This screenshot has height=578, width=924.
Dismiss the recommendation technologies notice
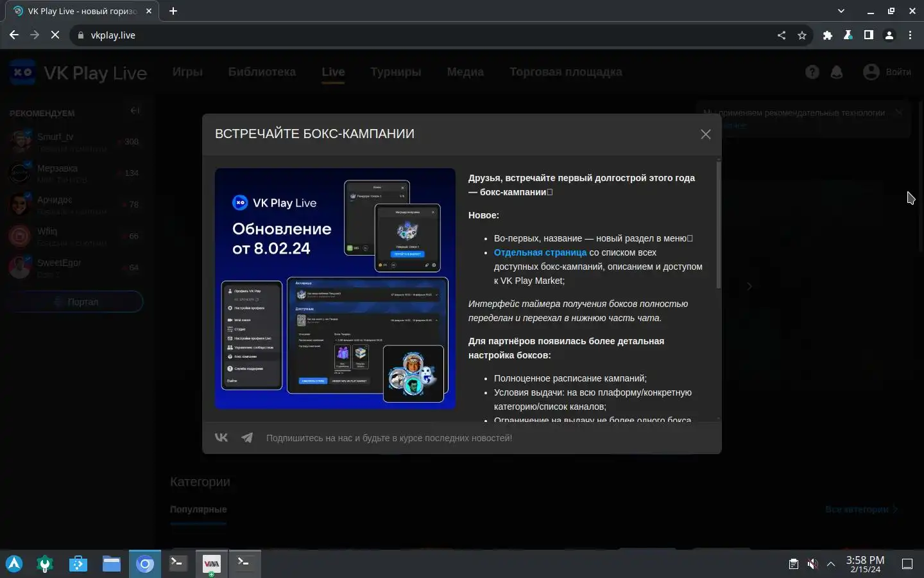[x=899, y=112]
